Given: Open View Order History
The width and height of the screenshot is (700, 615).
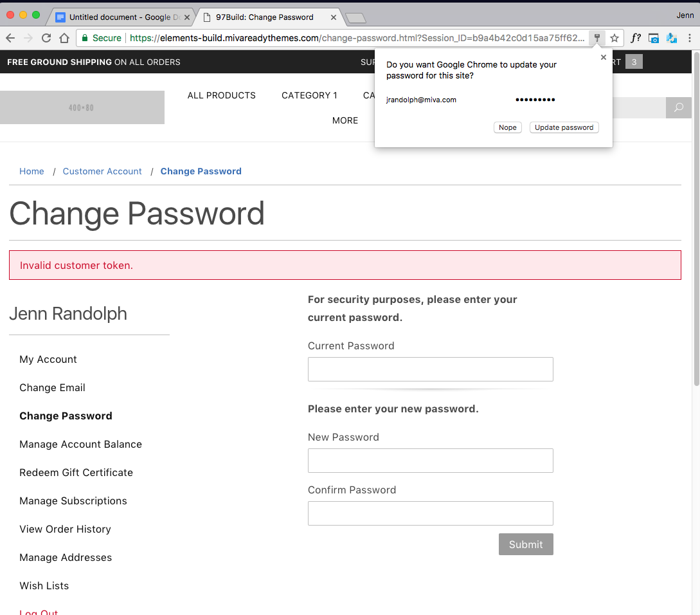Looking at the screenshot, I should (65, 529).
